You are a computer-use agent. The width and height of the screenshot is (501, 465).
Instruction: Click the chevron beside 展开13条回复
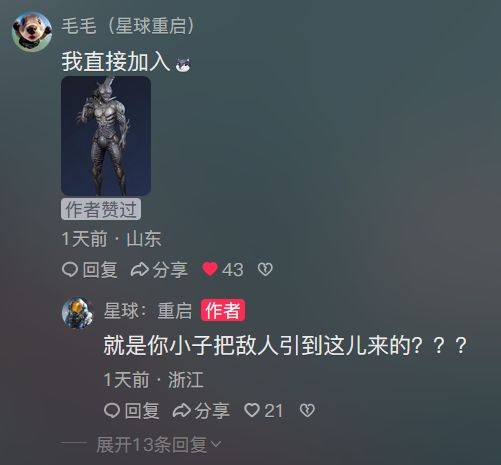point(216,444)
